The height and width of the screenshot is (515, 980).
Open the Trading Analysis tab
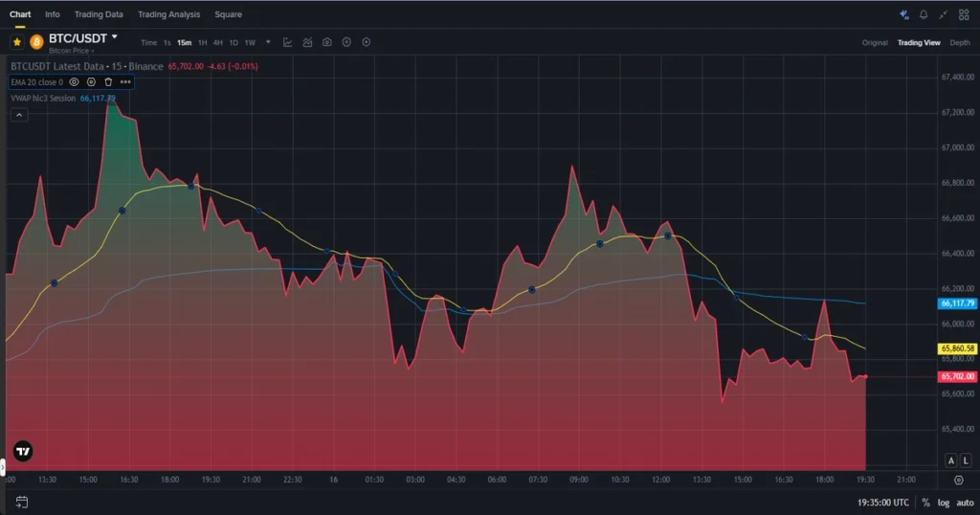(168, 14)
